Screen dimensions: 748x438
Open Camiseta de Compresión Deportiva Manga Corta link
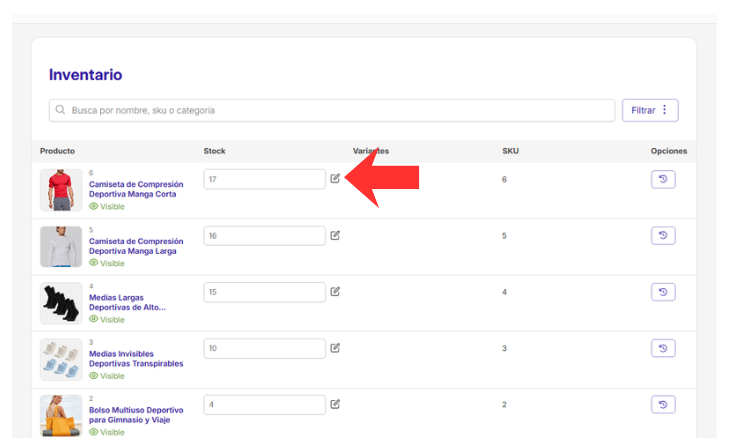point(135,189)
